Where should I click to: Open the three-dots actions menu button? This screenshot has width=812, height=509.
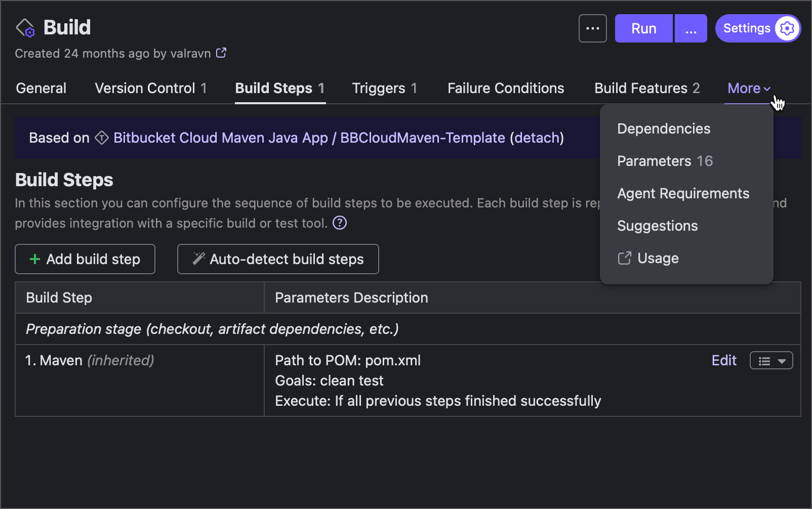(x=592, y=28)
